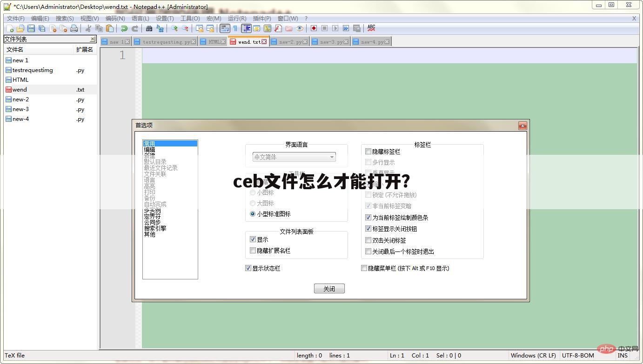Screen dimensions: 643x364
Task: Open Find with the binoculars icon
Action: tap(149, 28)
